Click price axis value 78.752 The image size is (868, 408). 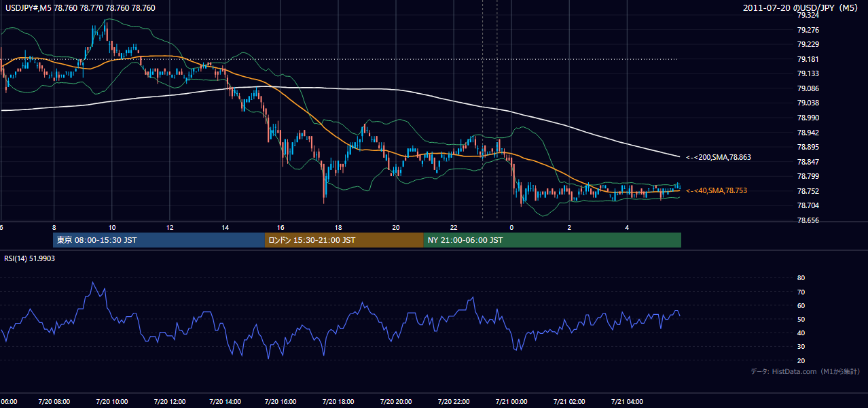(808, 191)
